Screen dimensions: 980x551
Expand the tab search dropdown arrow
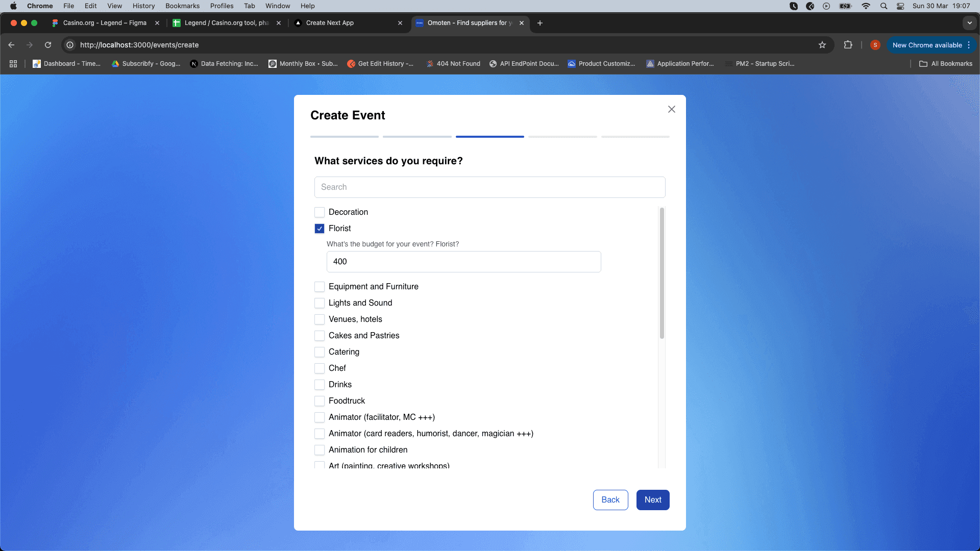[969, 23]
